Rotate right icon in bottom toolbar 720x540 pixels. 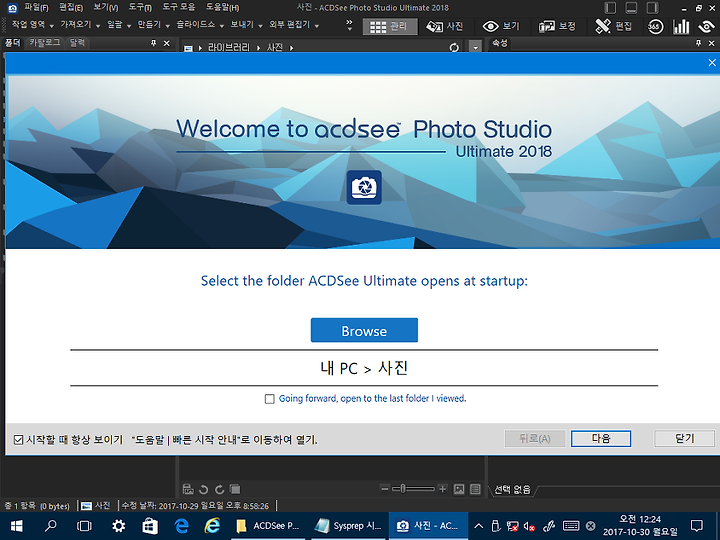[x=219, y=489]
